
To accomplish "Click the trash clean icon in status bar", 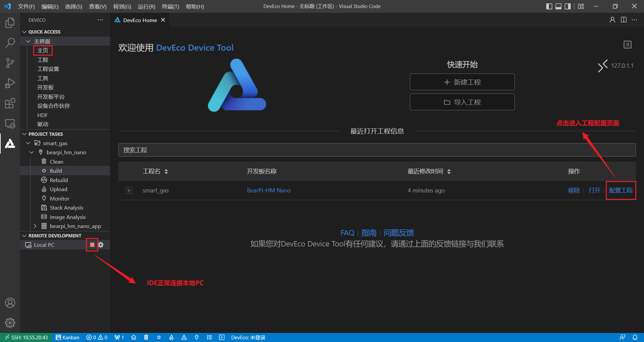I will pos(146,337).
